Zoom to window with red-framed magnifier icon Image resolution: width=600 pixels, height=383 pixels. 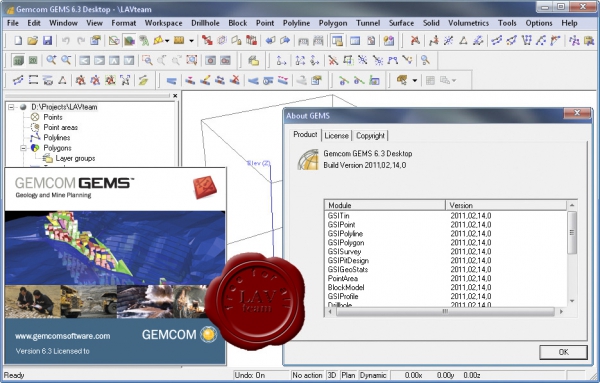147,60
